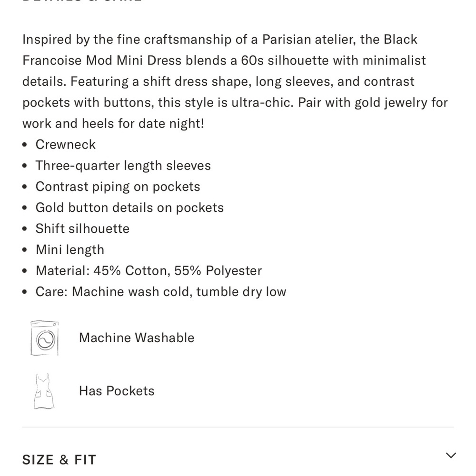Viewport: 476px width, 476px height.
Task: Click the product description paragraph
Action: 235,81
